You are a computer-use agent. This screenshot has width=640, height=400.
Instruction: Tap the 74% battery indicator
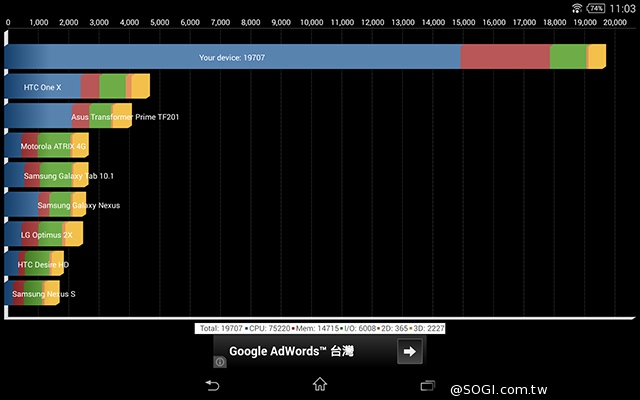click(x=596, y=8)
